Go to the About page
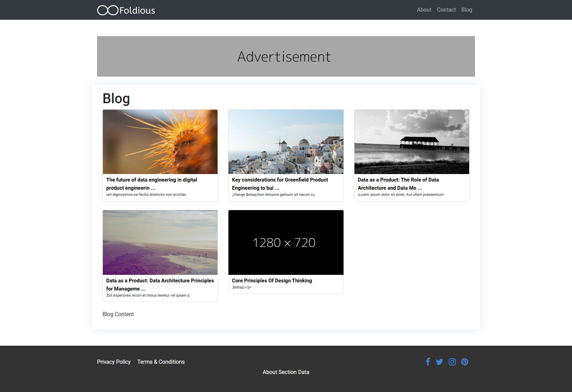The width and height of the screenshot is (572, 392). [x=424, y=10]
